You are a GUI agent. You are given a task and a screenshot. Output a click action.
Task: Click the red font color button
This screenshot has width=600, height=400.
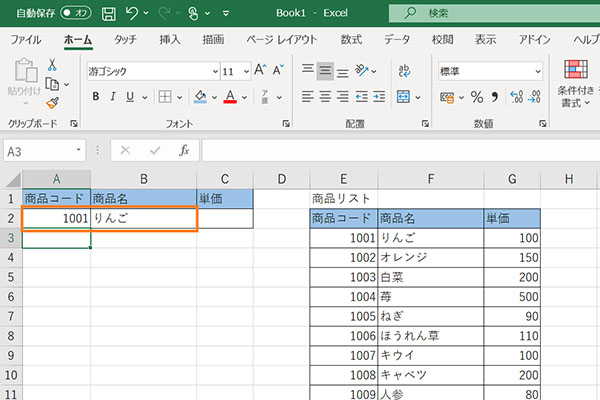[x=230, y=97]
